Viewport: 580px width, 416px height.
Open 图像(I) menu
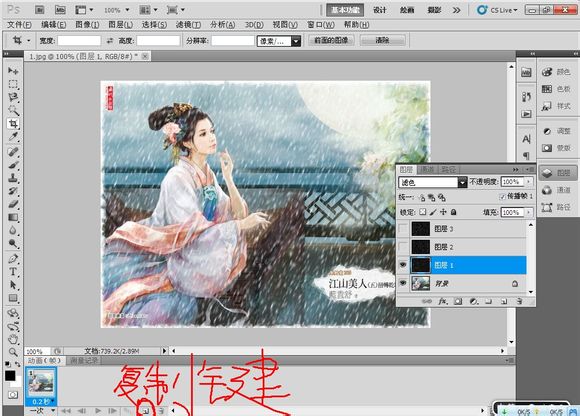[87, 25]
